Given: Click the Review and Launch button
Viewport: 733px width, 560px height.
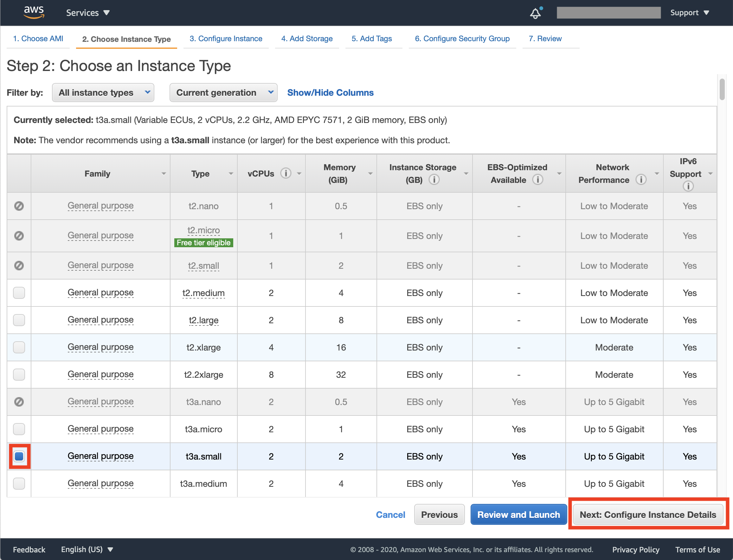Looking at the screenshot, I should [x=519, y=515].
